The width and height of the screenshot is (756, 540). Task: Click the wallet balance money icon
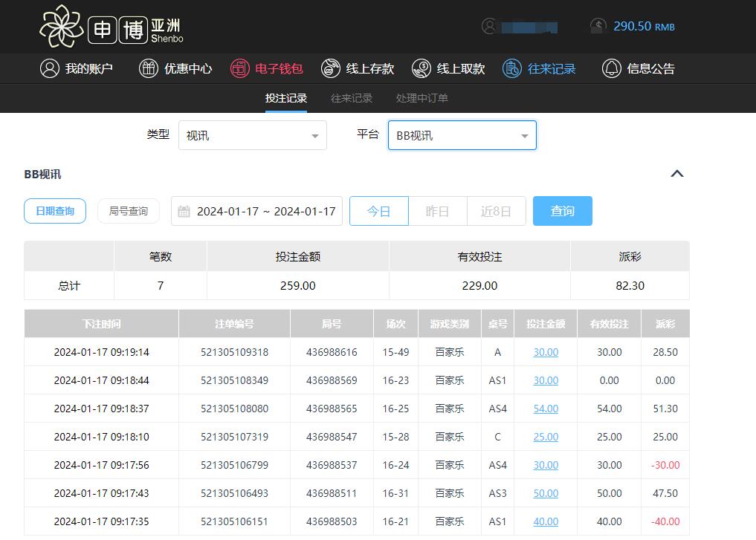(x=598, y=26)
